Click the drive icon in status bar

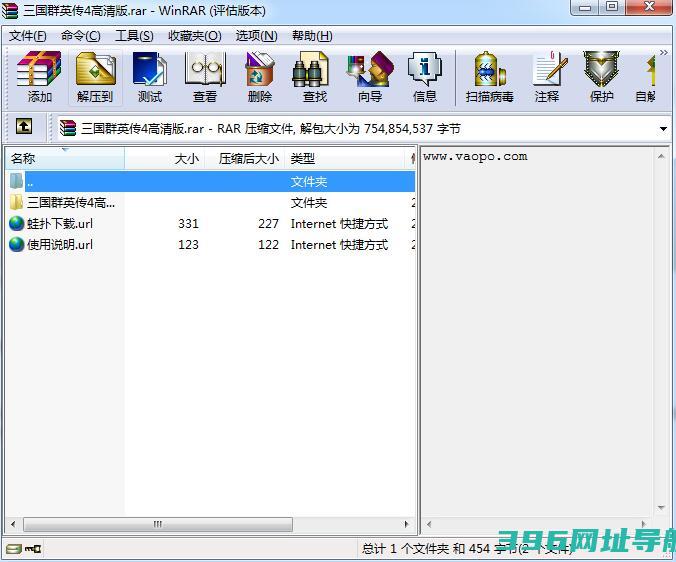14,549
